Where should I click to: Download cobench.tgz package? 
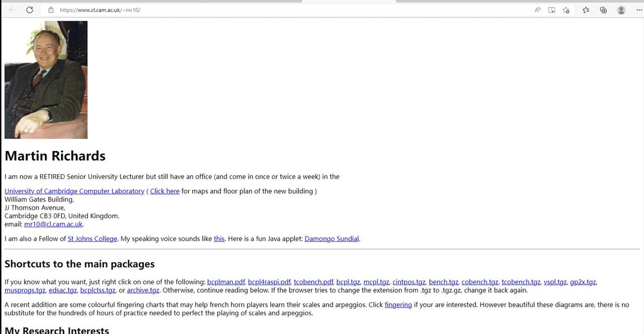[x=480, y=282]
